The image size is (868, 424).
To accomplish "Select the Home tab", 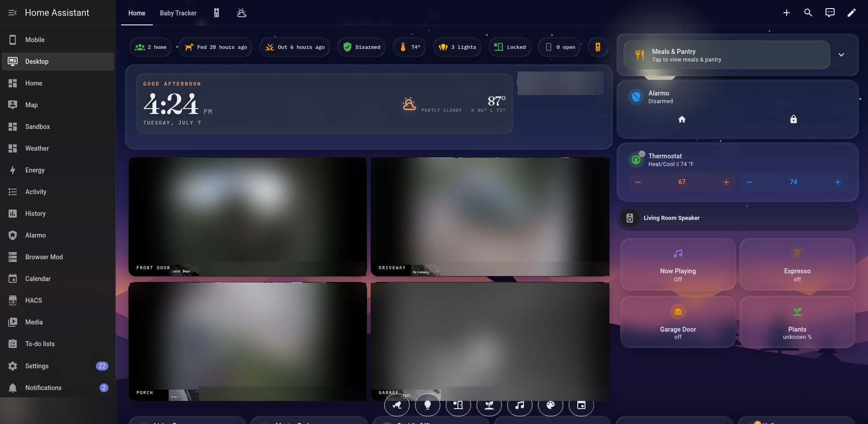I will pos(137,13).
